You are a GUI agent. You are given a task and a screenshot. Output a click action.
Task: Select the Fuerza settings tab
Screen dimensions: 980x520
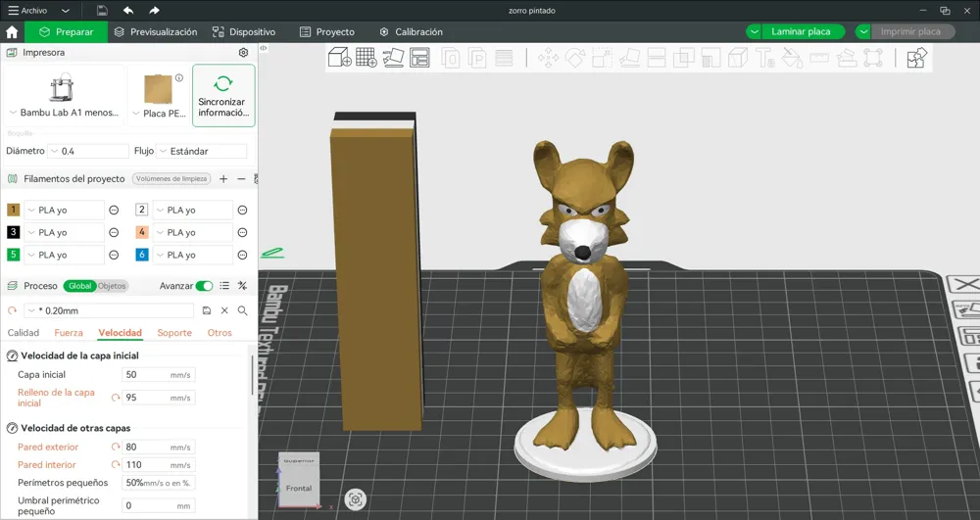coord(69,333)
